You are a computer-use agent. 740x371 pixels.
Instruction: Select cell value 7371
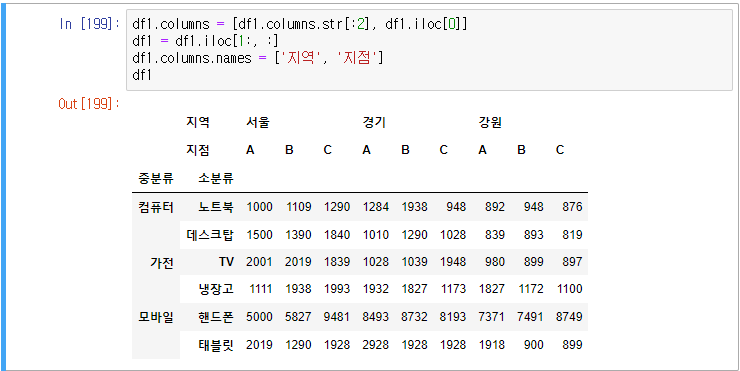pyautogui.click(x=492, y=317)
